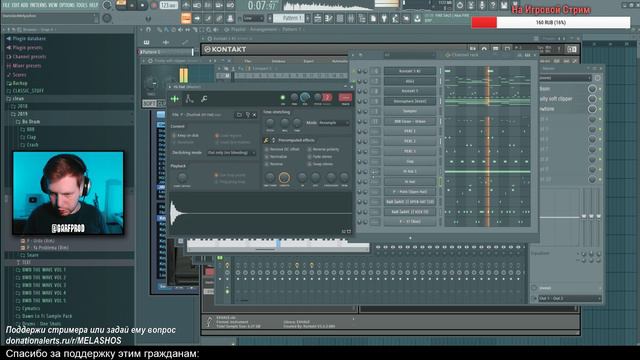
Task: Open the Declicking mode dropdown
Action: tap(231, 153)
